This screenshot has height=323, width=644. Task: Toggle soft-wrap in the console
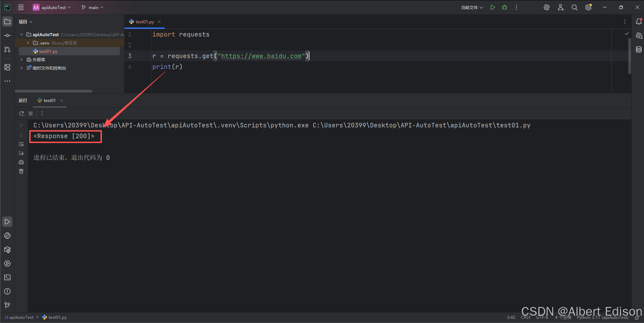(21, 144)
